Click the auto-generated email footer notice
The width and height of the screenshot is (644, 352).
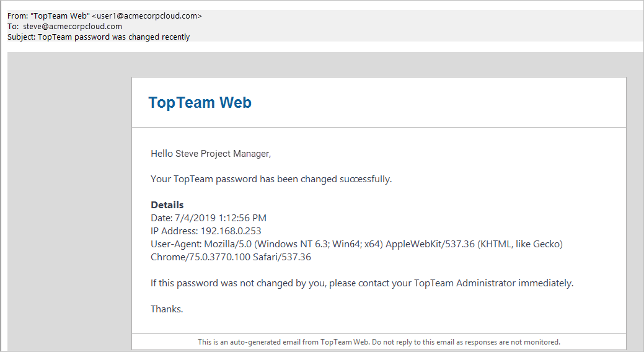point(379,341)
